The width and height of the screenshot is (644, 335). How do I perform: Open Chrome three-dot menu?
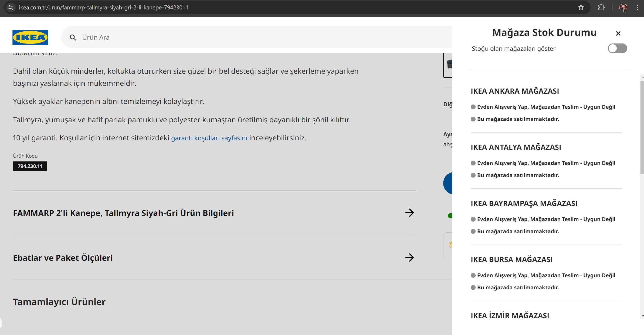[638, 8]
